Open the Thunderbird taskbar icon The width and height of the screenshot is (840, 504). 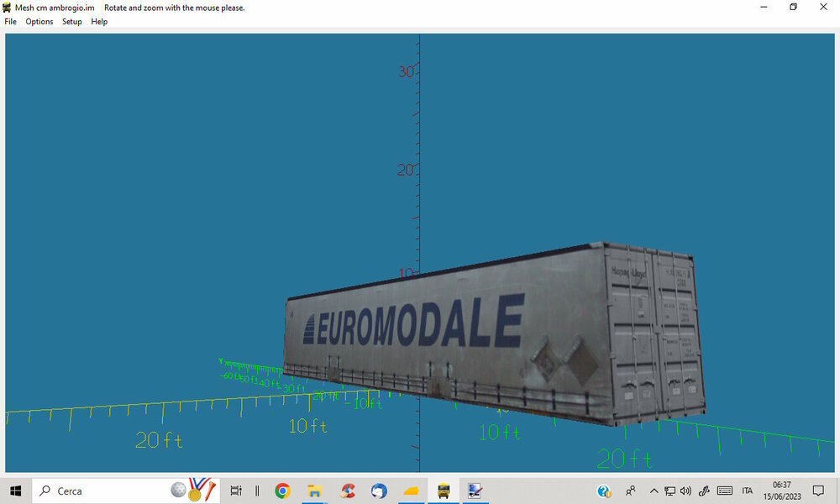[x=379, y=491]
